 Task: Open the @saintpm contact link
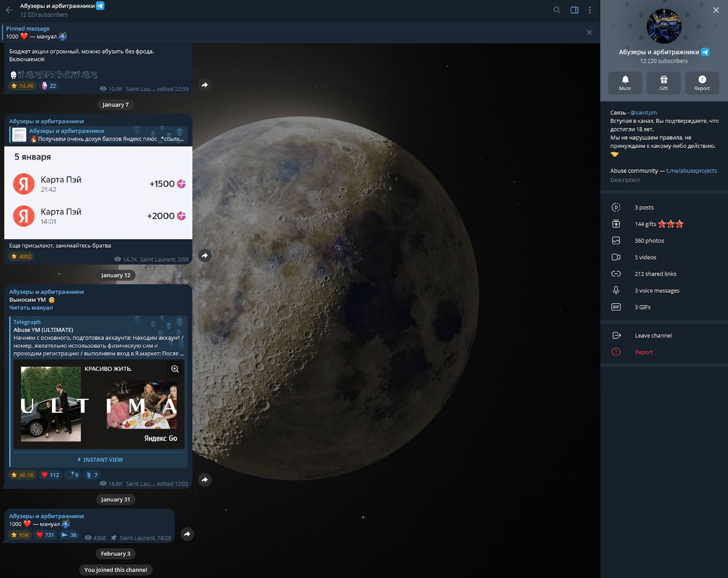click(x=643, y=112)
